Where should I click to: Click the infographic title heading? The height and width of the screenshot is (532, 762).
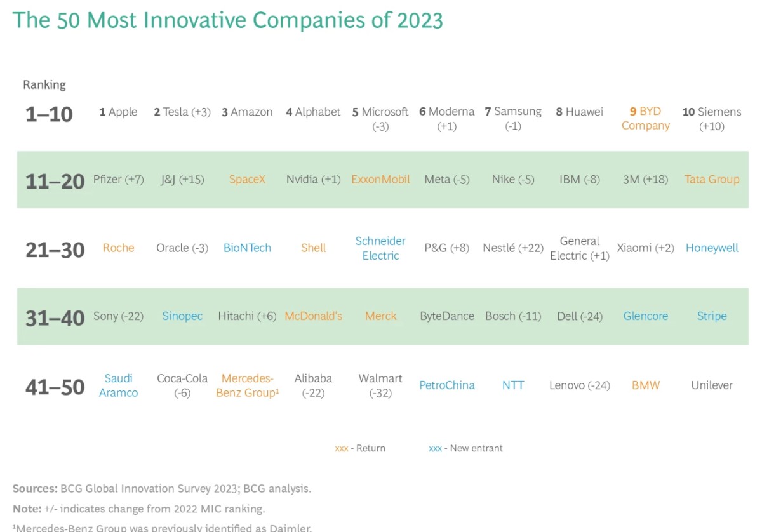(x=227, y=20)
